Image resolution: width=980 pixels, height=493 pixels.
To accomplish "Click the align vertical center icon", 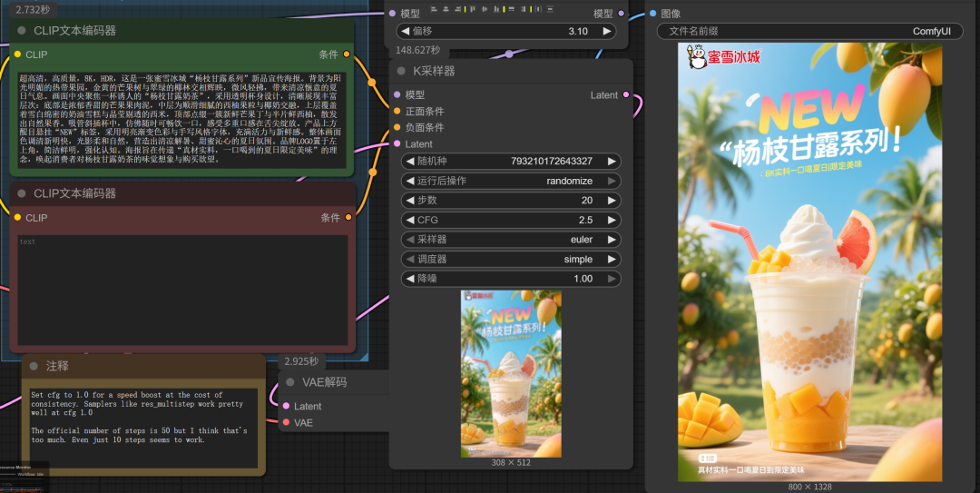I will [485, 9].
